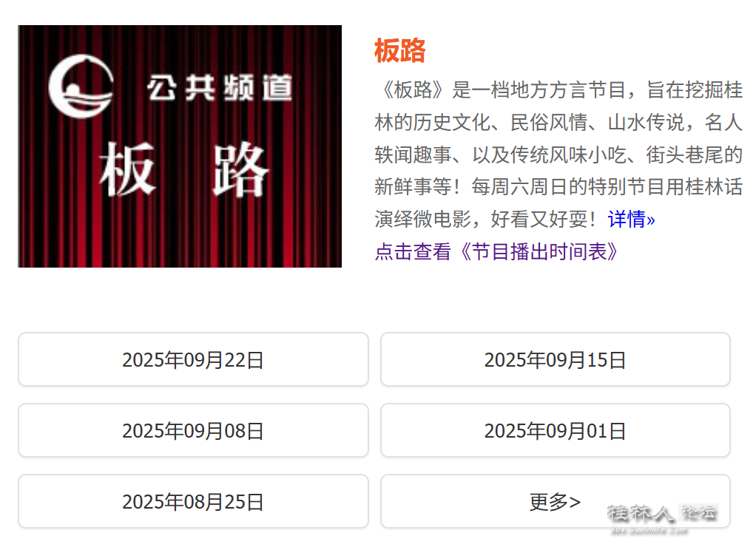The width and height of the screenshot is (756, 550).
Task: Click the 公共频道 text in the banner
Action: (220, 88)
